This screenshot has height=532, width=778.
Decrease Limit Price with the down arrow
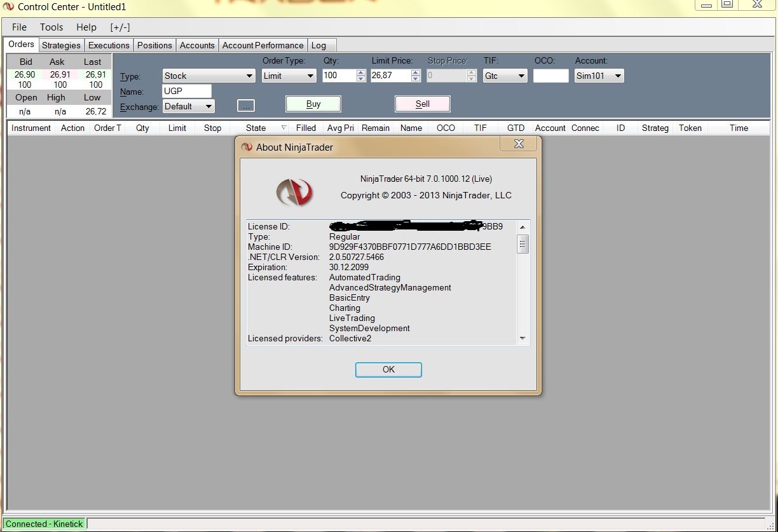(x=416, y=79)
